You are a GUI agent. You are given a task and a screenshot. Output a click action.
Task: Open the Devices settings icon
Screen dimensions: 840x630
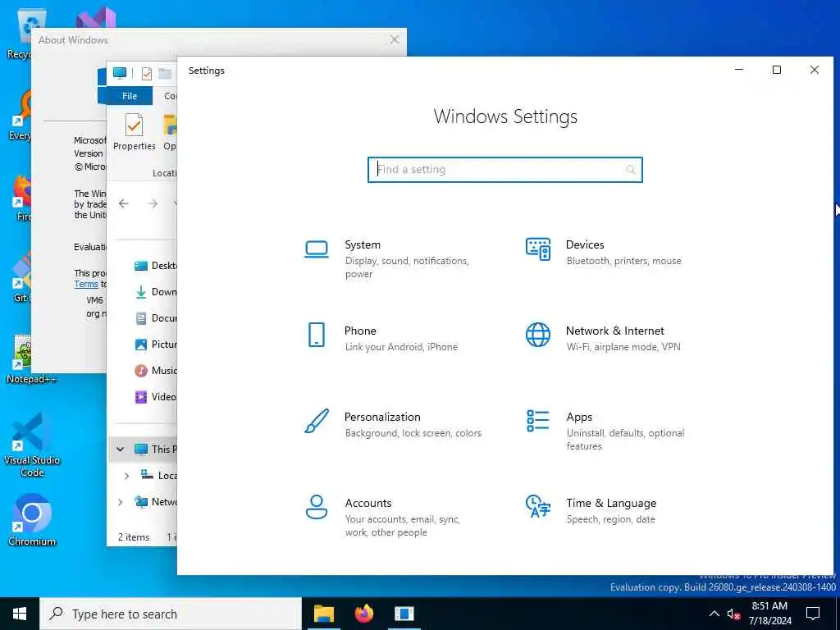(538, 249)
